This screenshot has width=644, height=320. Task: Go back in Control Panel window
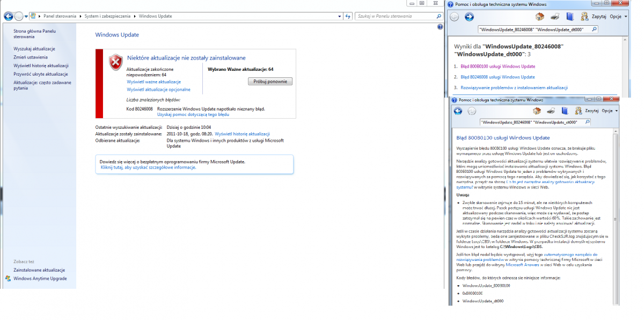pos(9,16)
